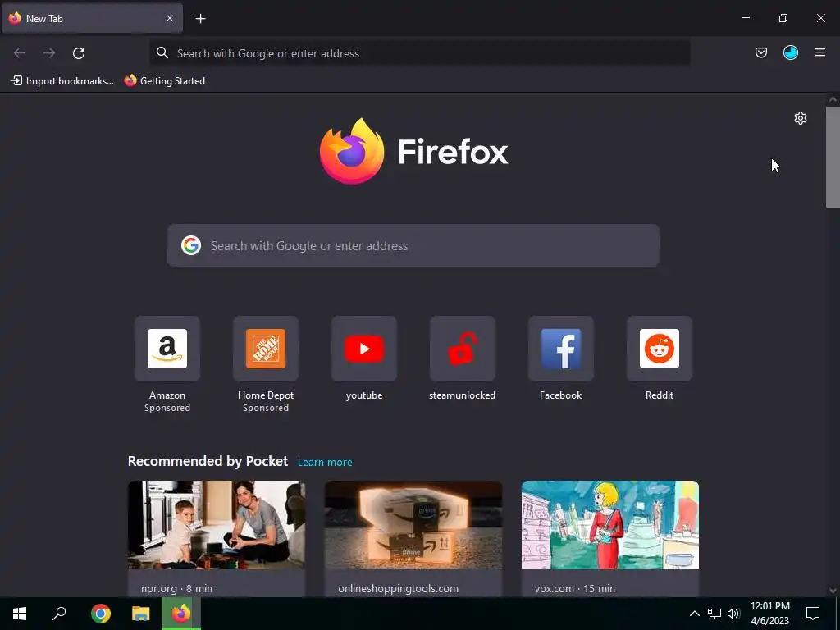This screenshot has height=630, width=840.
Task: Open the steamunlocked shortcut tile
Action: coord(463,349)
